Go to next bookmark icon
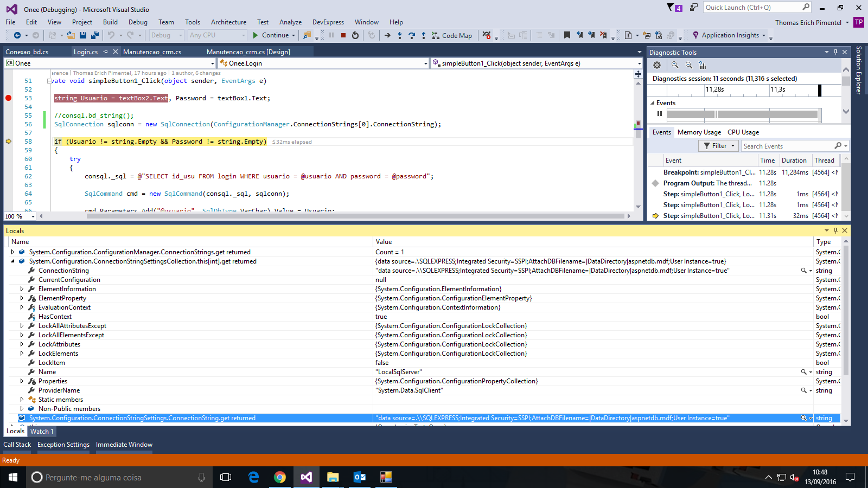The width and height of the screenshot is (868, 488). click(x=591, y=35)
